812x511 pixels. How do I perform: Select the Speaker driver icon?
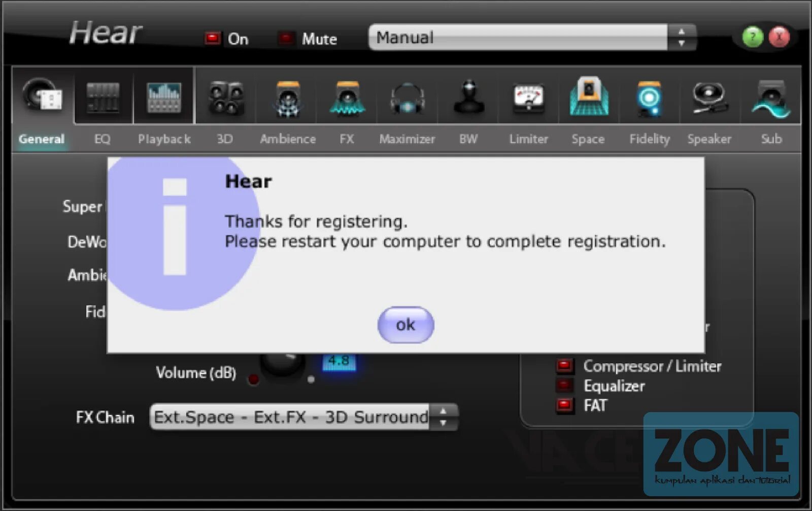[709, 98]
